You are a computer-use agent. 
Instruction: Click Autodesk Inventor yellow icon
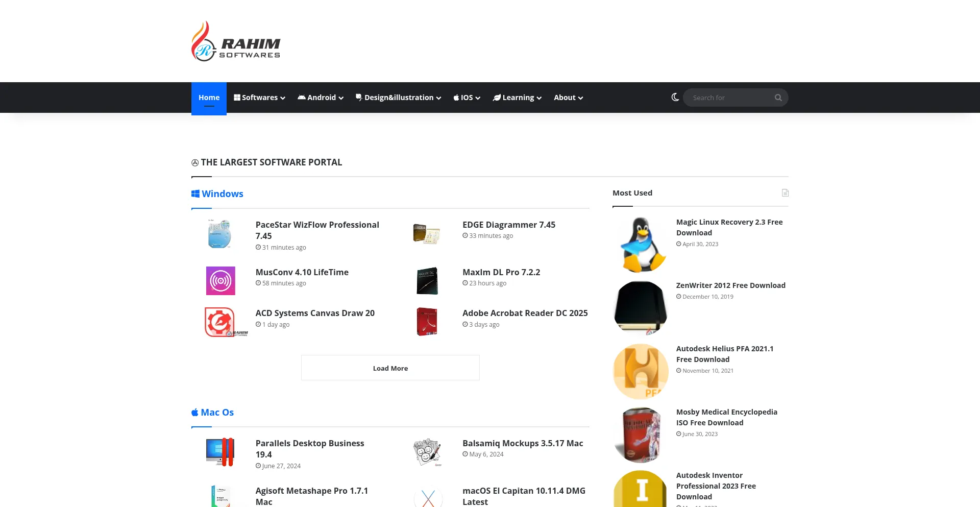pyautogui.click(x=641, y=489)
